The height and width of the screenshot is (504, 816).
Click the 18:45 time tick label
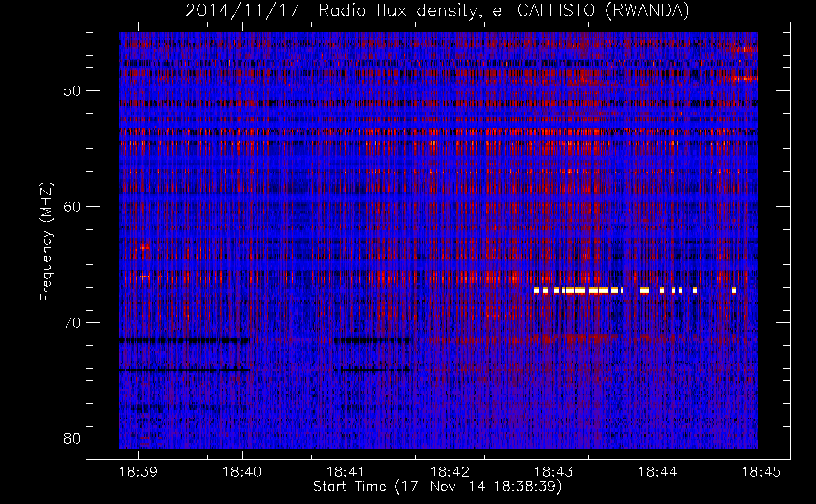761,472
